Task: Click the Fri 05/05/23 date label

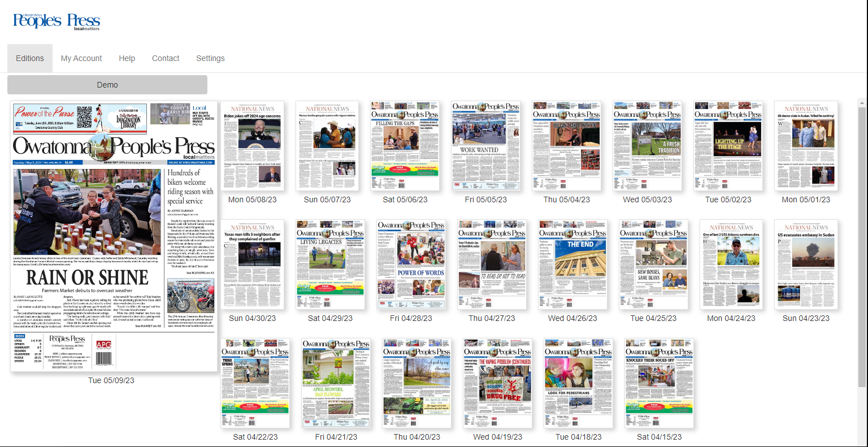Action: (486, 199)
